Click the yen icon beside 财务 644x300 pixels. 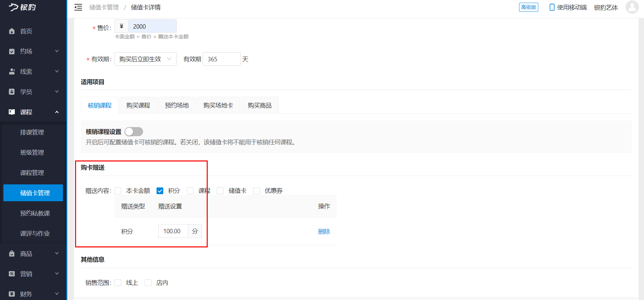(x=12, y=294)
